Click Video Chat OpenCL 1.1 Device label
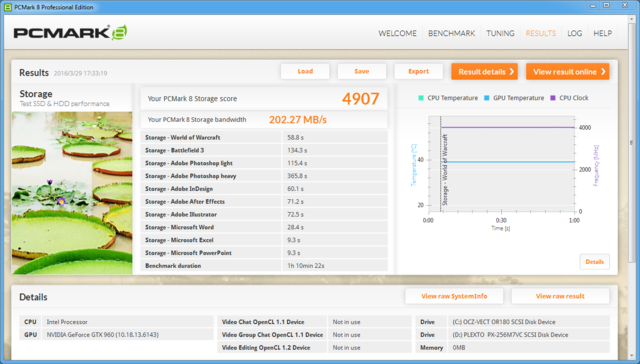The width and height of the screenshot is (640, 364). [263, 322]
